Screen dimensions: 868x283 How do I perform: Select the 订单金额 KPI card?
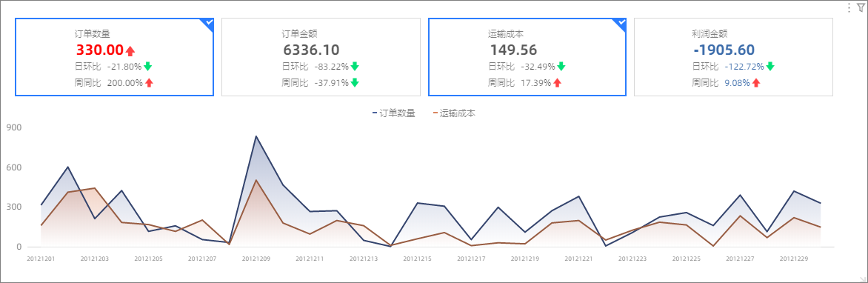321,57
